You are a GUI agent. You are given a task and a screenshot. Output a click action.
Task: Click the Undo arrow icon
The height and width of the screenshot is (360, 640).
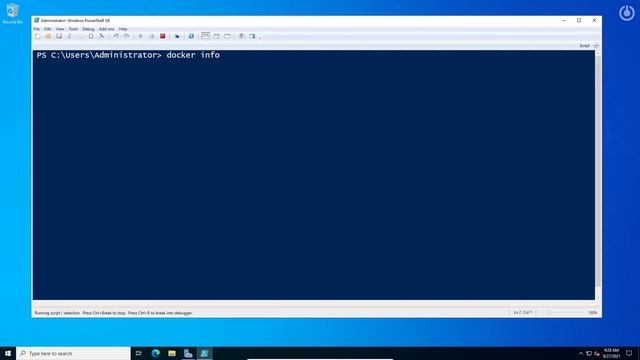coord(116,36)
